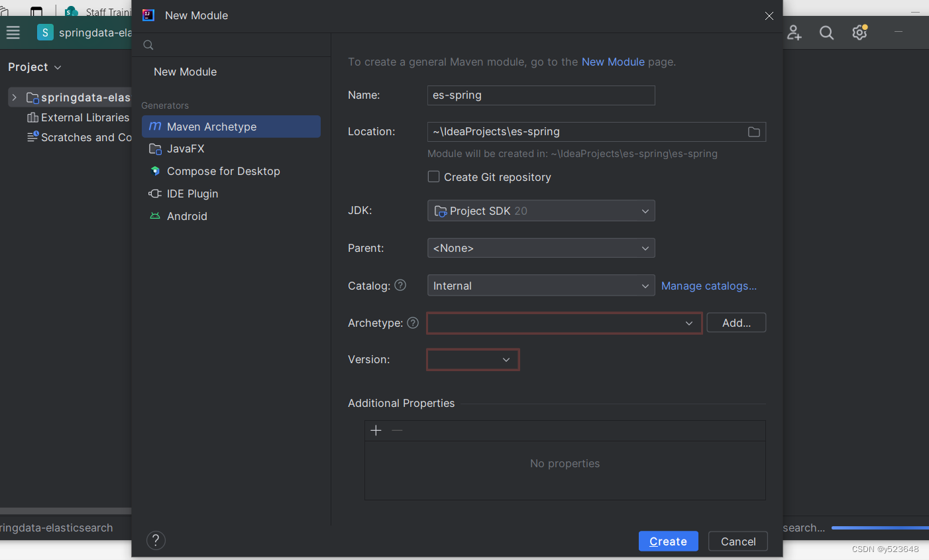Open the Location folder browser icon
This screenshot has width=929, height=560.
point(753,131)
